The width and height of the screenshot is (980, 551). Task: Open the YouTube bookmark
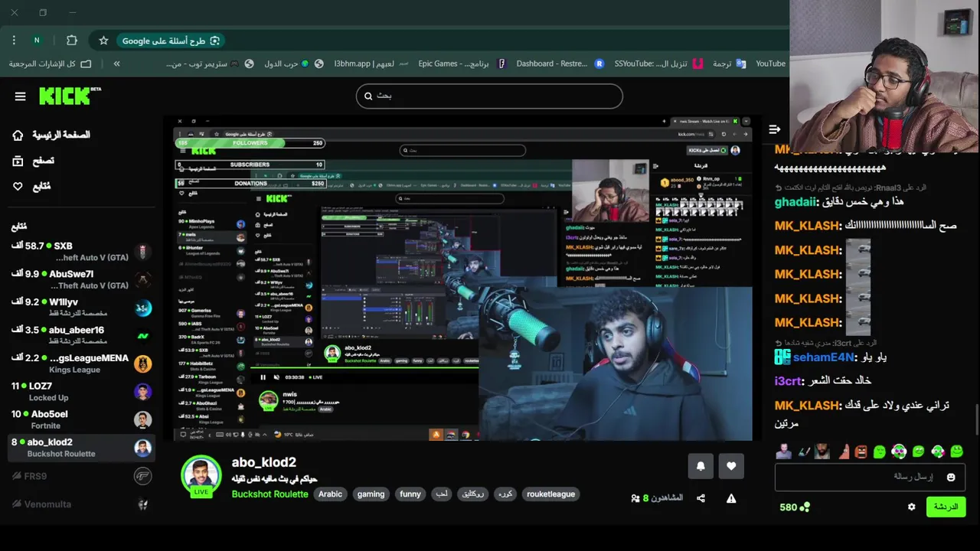pyautogui.click(x=769, y=64)
